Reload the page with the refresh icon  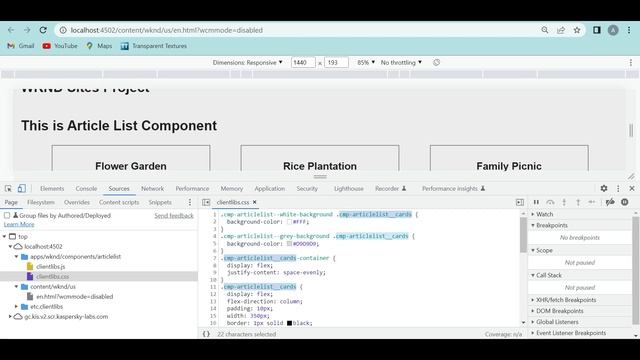[43, 30]
